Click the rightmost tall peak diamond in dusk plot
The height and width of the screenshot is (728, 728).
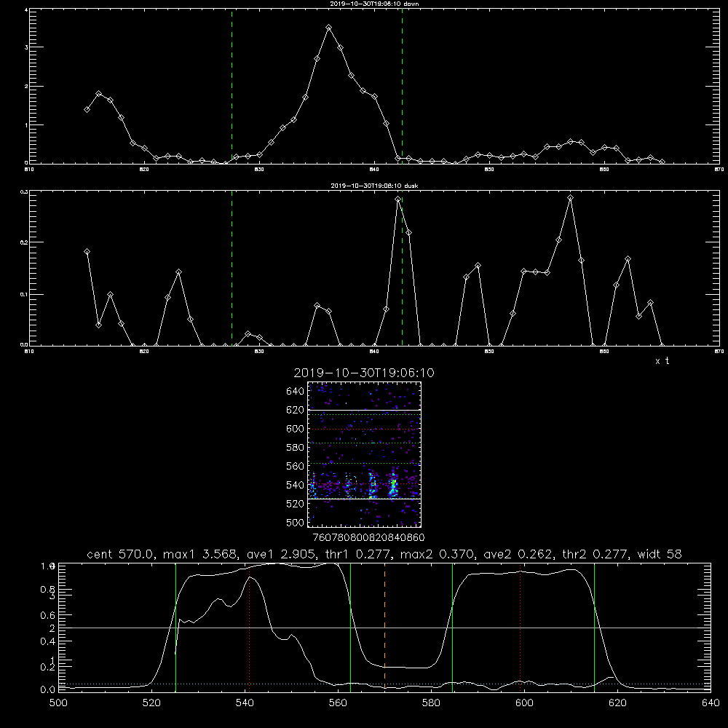coord(570,198)
